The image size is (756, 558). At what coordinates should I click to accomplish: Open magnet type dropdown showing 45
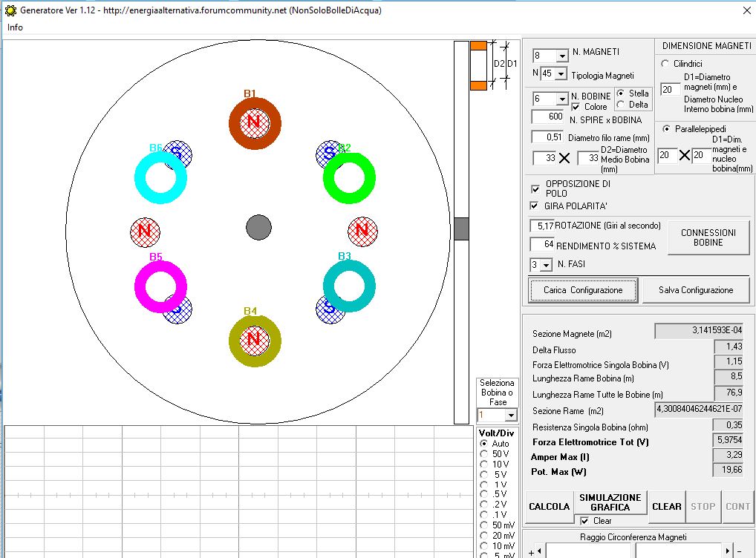point(561,73)
